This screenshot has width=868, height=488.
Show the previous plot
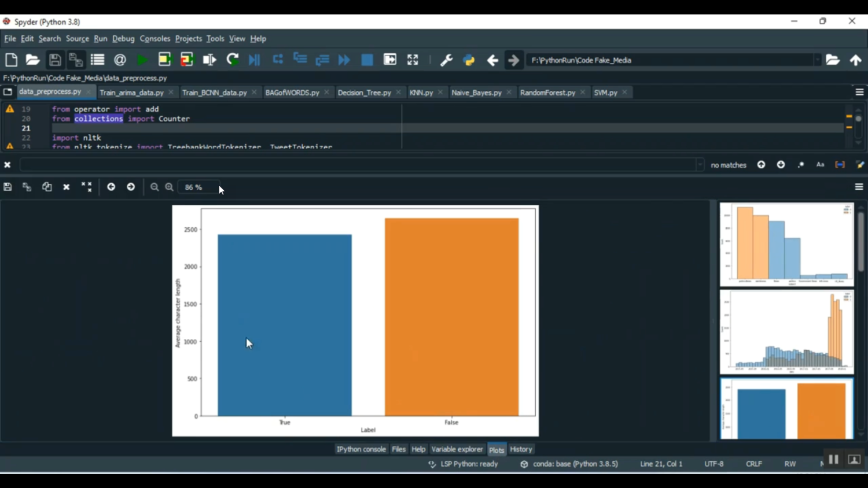[111, 187]
